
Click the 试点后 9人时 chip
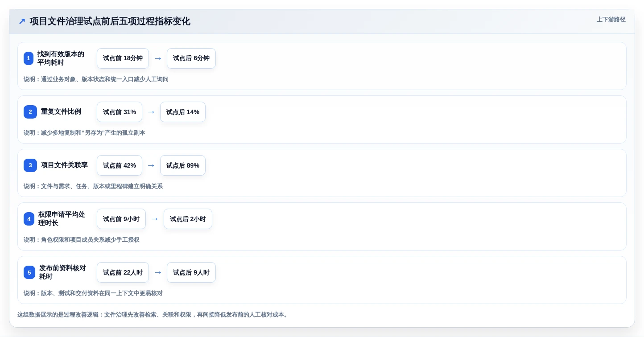coord(191,272)
